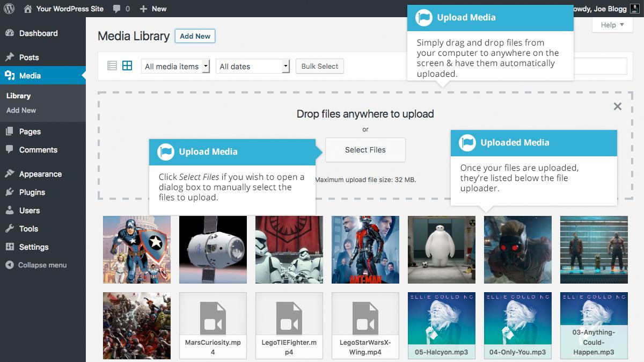Click the Plugins plug icon

tap(10, 192)
